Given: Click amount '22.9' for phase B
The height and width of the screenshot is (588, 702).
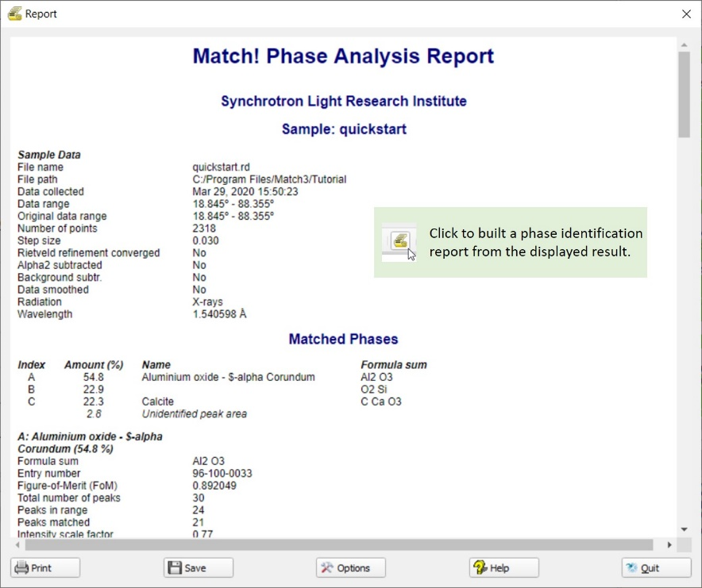Looking at the screenshot, I should [x=94, y=390].
